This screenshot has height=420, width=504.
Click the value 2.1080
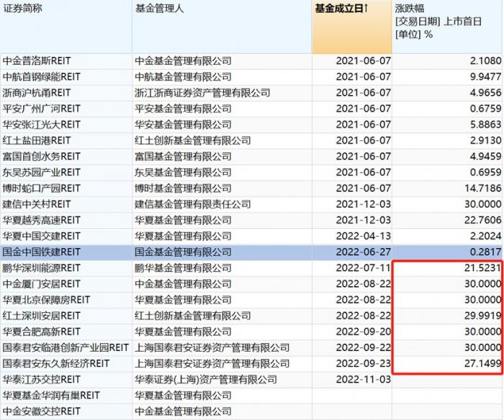click(x=486, y=61)
